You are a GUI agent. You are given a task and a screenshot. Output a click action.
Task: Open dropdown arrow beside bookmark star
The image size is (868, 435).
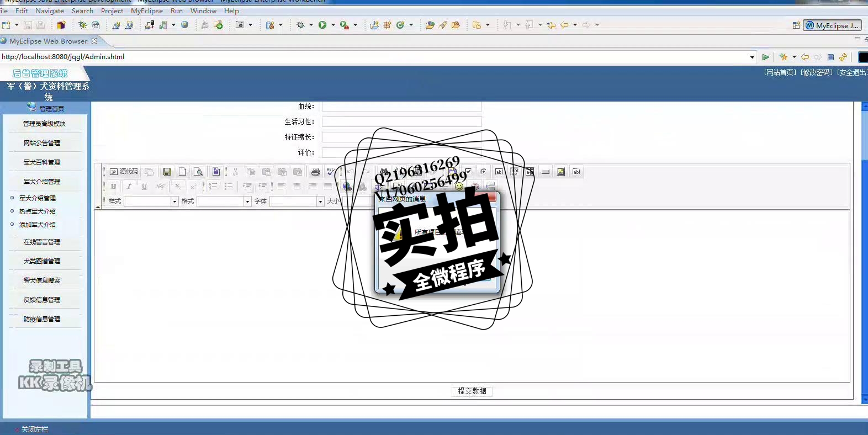pyautogui.click(x=794, y=57)
